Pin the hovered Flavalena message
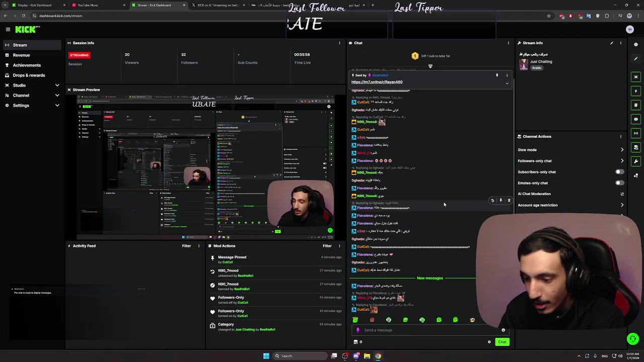Screen dimensions: 644x362 coord(501,201)
